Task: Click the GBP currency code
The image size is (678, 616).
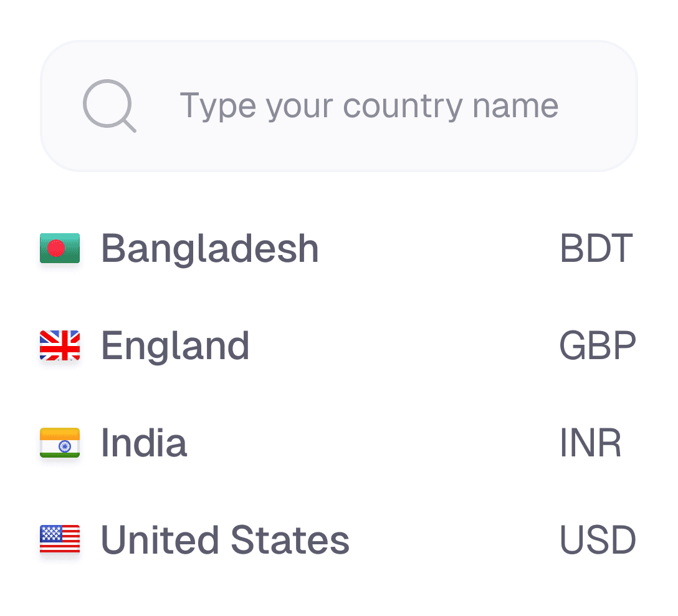Action: click(598, 345)
